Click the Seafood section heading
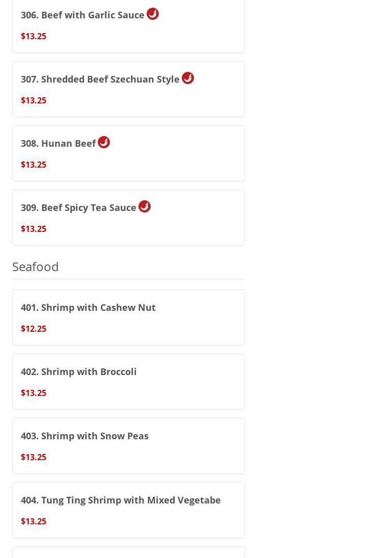 [x=36, y=267]
